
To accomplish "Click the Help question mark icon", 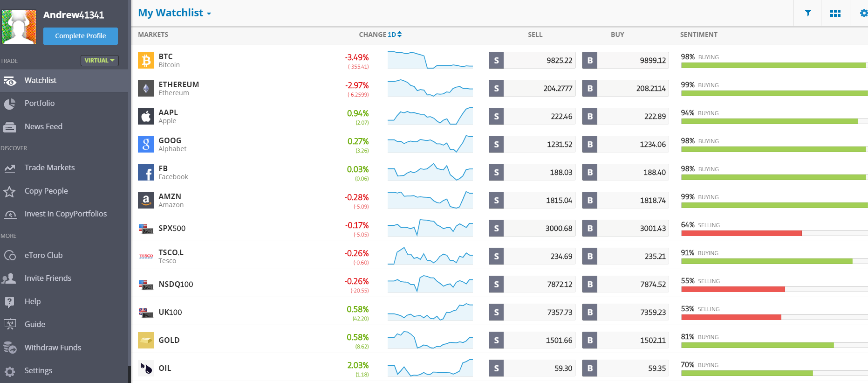I will coord(9,302).
